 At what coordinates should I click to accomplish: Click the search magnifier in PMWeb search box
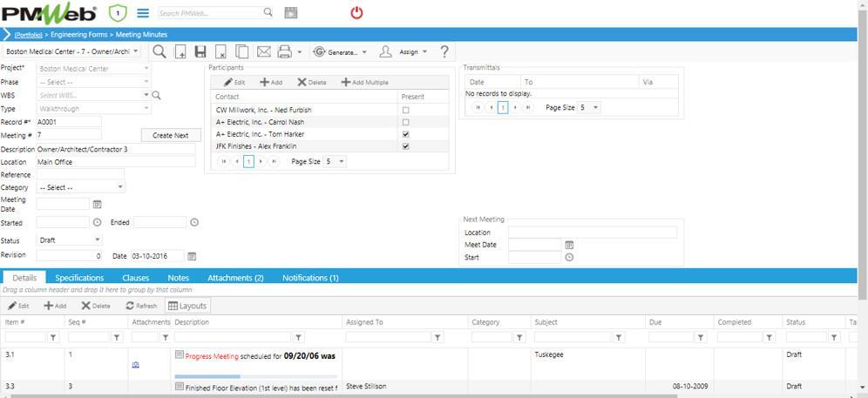(x=268, y=12)
